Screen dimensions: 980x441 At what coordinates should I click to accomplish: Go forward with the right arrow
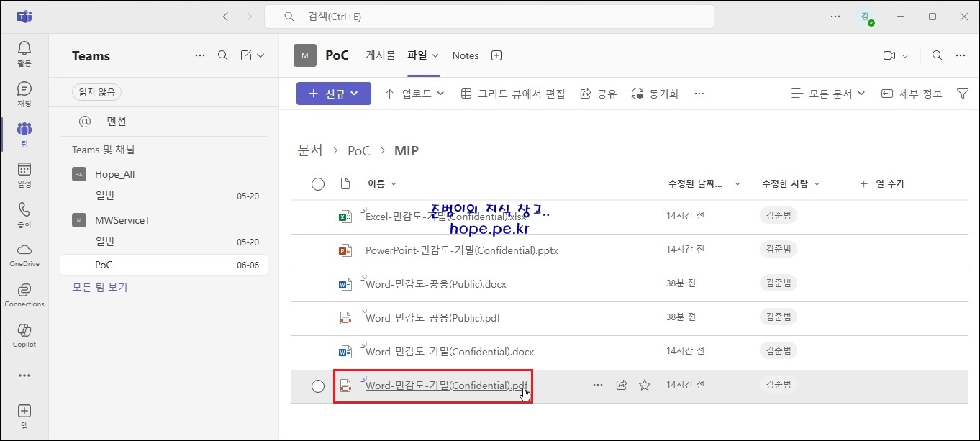pos(249,16)
